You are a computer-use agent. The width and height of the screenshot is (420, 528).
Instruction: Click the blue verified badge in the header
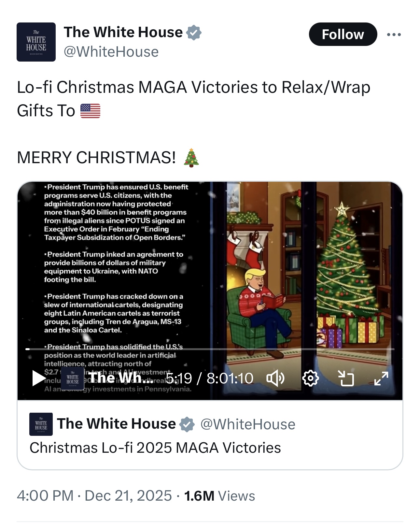coord(194,33)
